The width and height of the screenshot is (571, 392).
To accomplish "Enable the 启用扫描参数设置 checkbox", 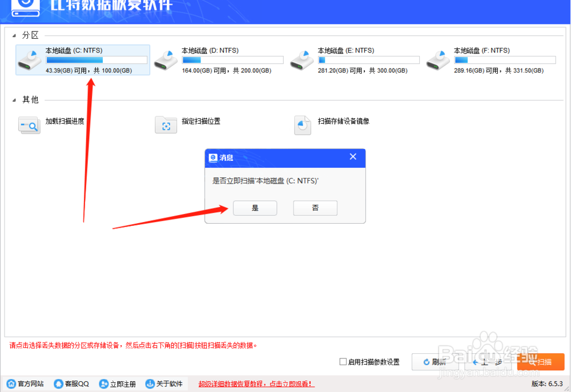I will (x=343, y=361).
